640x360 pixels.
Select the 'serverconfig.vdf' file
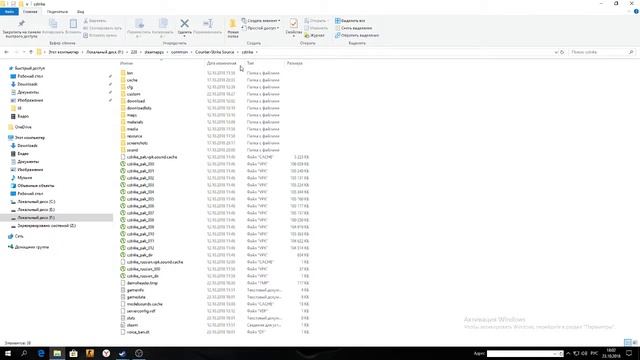(141, 311)
